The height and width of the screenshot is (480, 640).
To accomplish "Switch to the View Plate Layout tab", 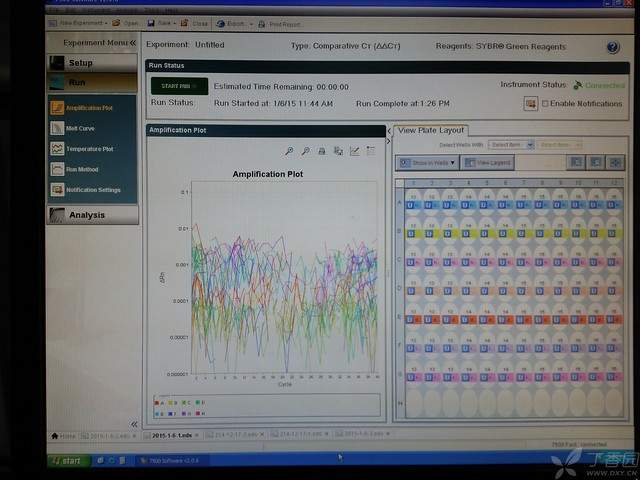I will [x=431, y=130].
